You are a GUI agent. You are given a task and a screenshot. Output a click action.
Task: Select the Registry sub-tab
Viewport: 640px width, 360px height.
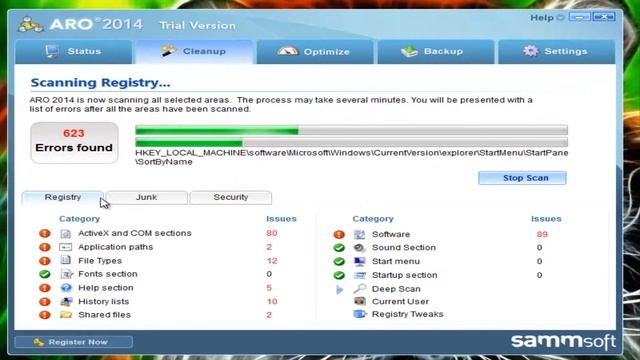(x=63, y=197)
